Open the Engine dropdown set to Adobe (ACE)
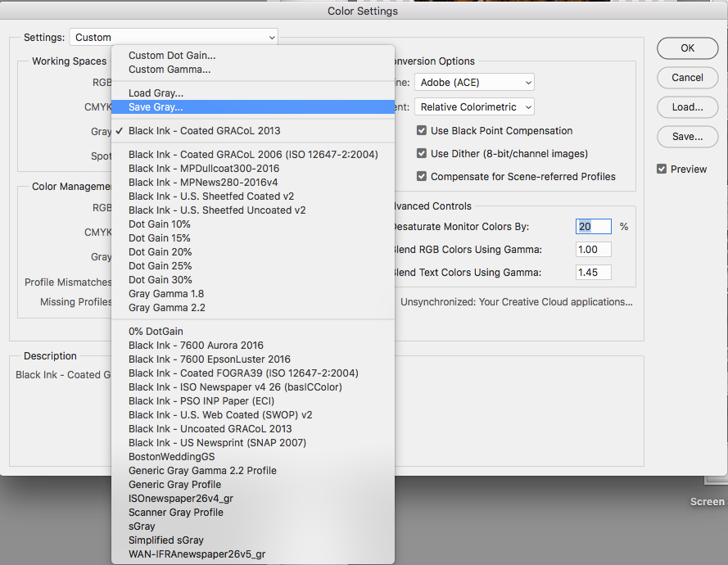 click(473, 82)
